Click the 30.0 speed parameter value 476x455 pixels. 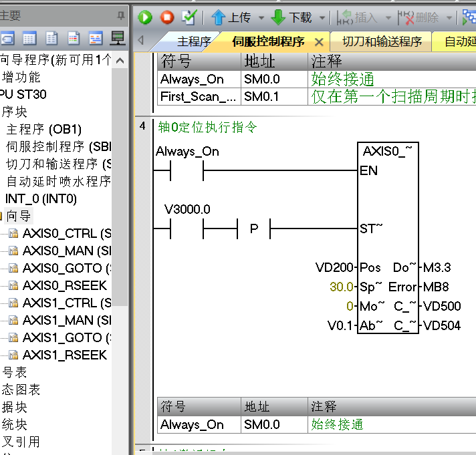342,287
